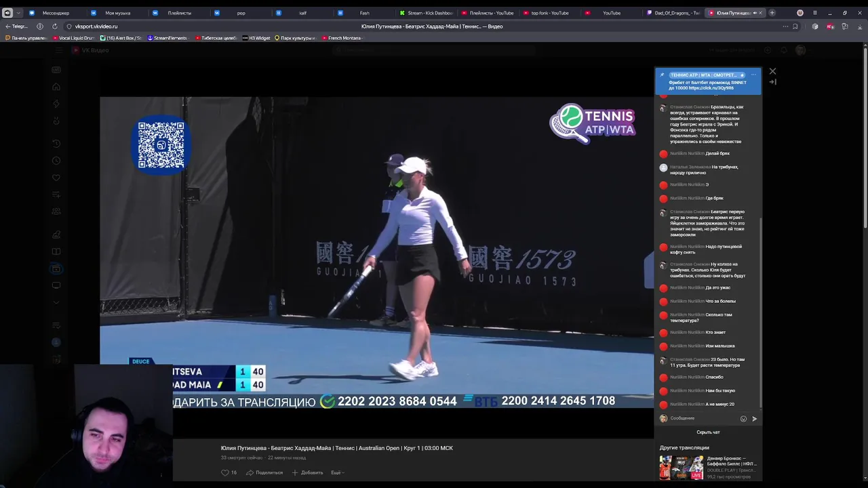Open the Тибетская целеб bookmark
The width and height of the screenshot is (868, 488).
pyautogui.click(x=216, y=38)
